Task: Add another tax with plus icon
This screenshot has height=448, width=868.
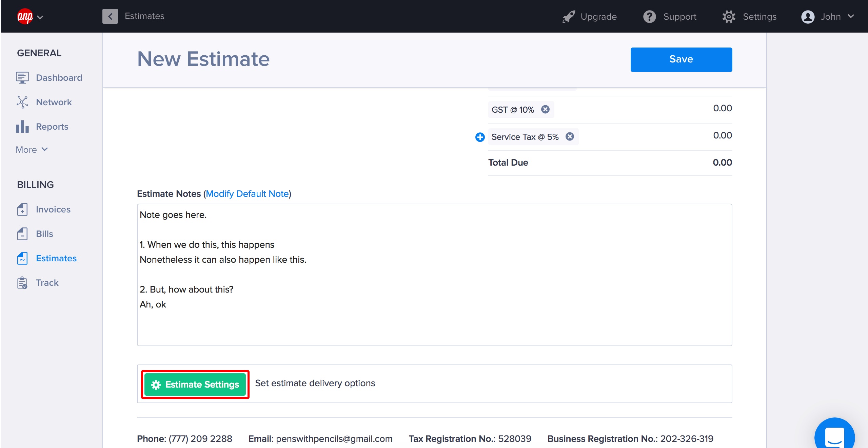Action: pyautogui.click(x=480, y=137)
